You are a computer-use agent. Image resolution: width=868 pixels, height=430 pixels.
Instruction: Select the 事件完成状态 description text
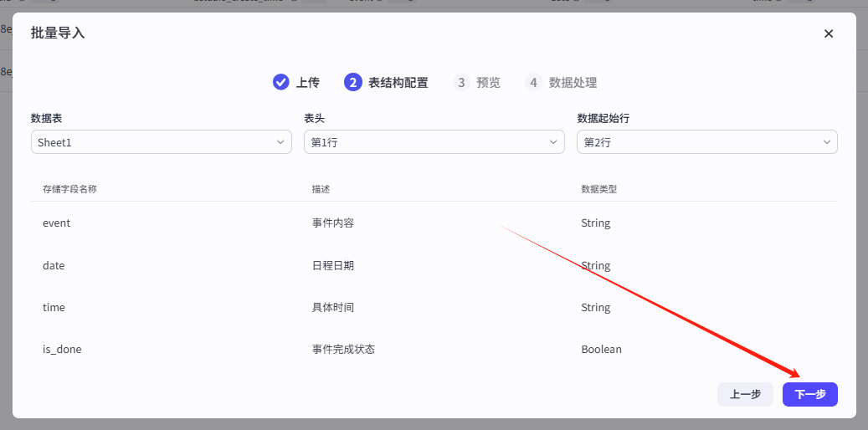click(x=343, y=349)
